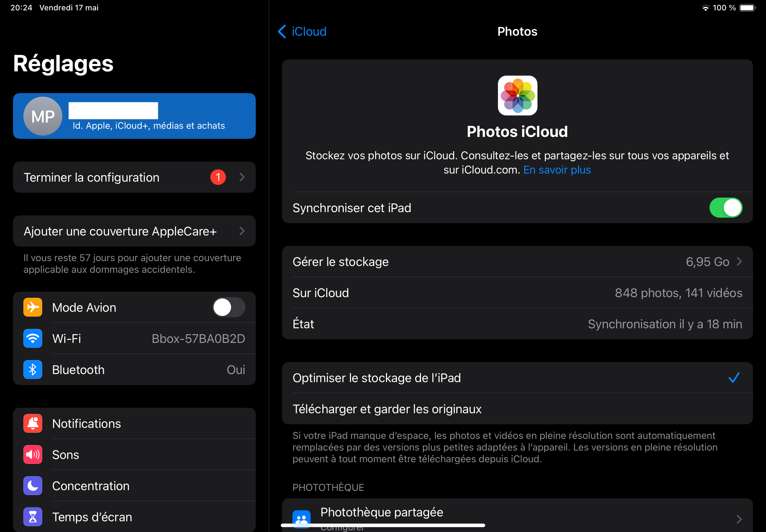The height and width of the screenshot is (532, 766).
Task: Disable the Synchroniser cet iPad switch
Action: (725, 208)
